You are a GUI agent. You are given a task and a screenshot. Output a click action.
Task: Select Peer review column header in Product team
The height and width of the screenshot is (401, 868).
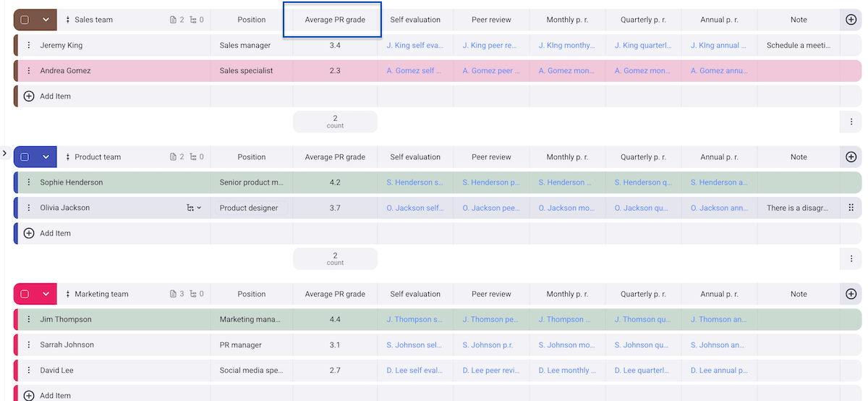(x=491, y=157)
